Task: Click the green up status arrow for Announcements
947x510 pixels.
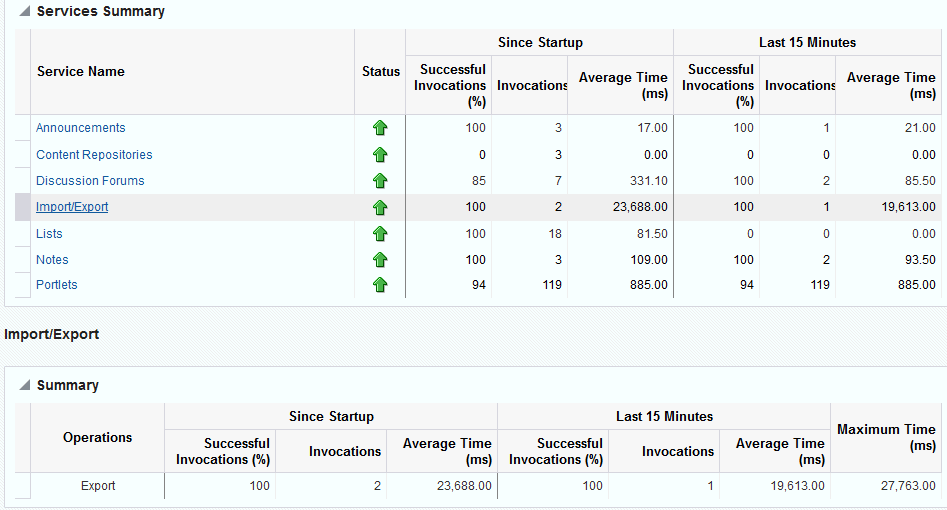Action: [x=380, y=128]
